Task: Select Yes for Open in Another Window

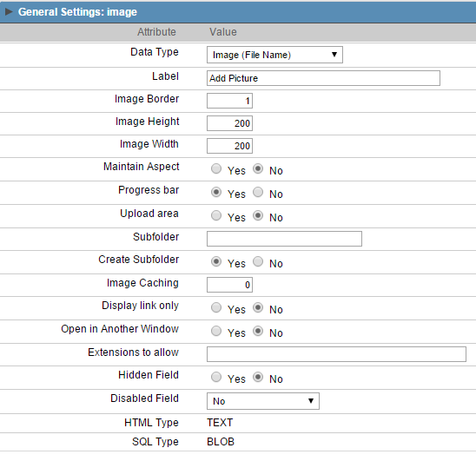Action: point(216,331)
